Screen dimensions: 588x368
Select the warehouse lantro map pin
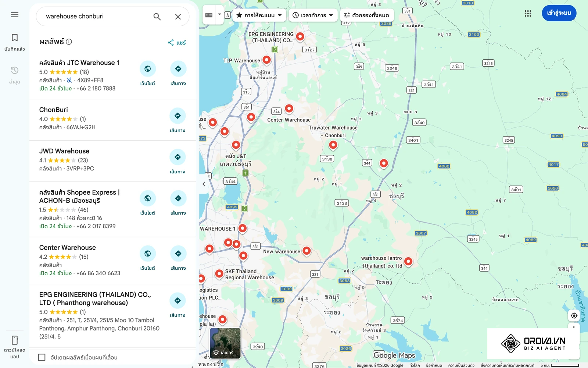click(x=408, y=262)
